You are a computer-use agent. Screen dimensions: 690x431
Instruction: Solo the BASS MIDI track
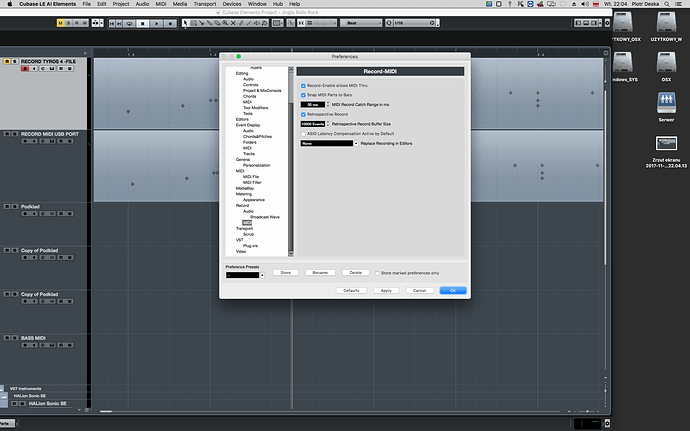point(15,338)
